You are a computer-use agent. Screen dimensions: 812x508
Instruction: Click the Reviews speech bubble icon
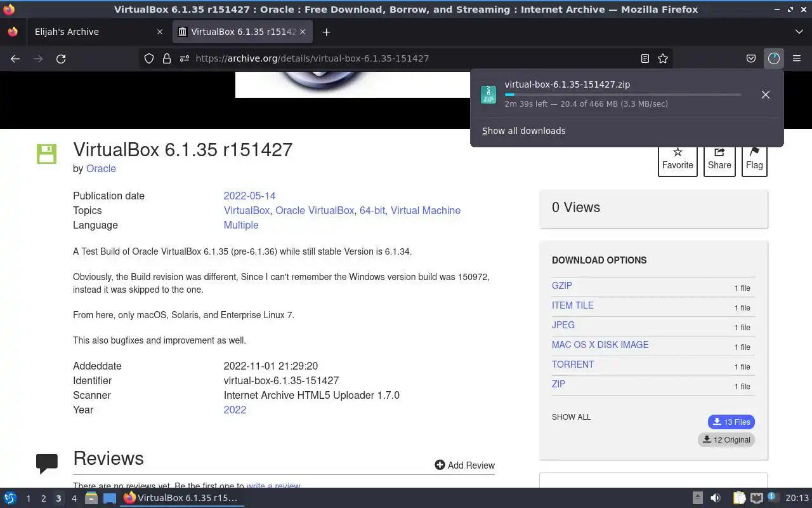click(x=47, y=464)
